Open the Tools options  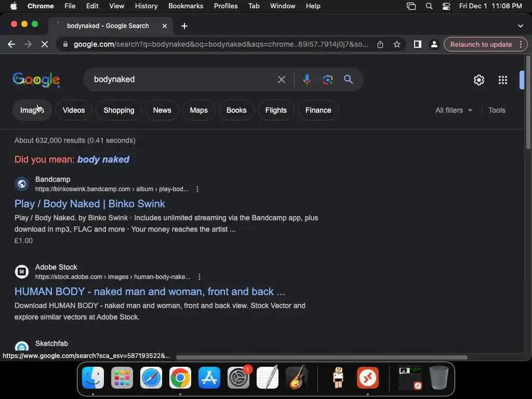[x=497, y=110]
